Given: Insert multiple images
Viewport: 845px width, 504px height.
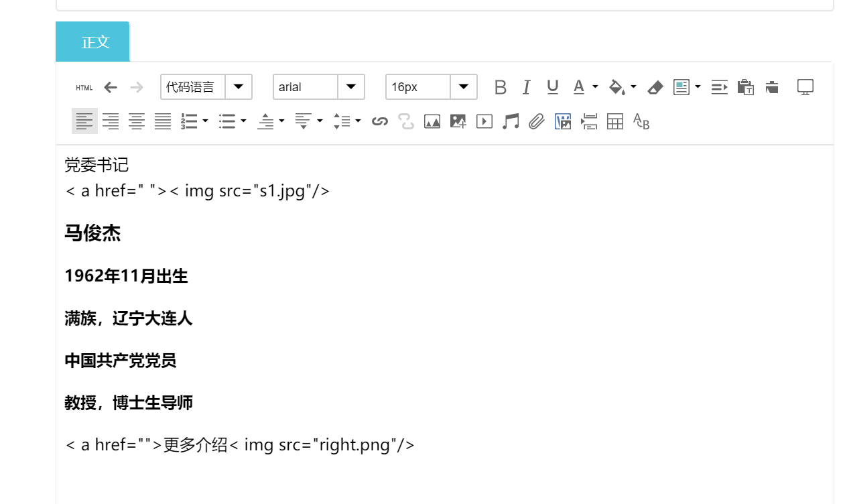Looking at the screenshot, I should pyautogui.click(x=458, y=121).
